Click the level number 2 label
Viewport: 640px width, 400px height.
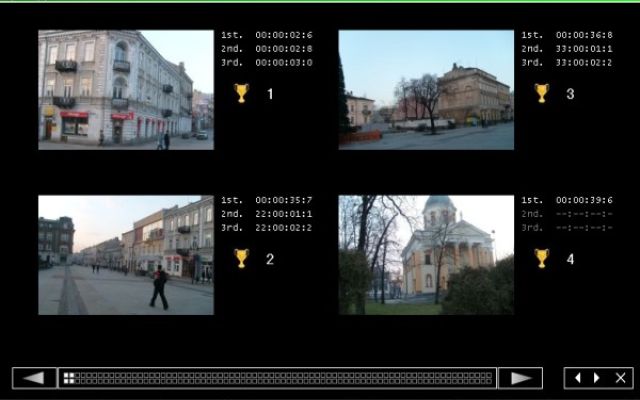click(x=270, y=259)
